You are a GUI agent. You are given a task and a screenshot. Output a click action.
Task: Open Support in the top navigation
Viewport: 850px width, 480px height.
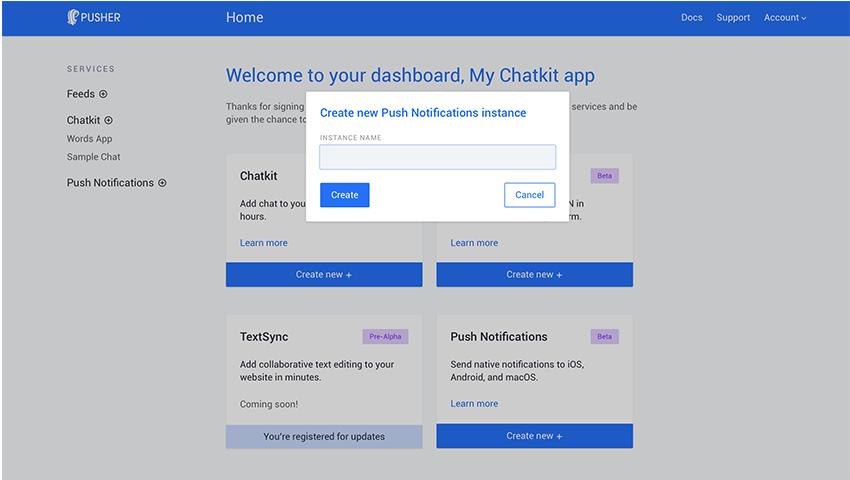[x=733, y=17]
